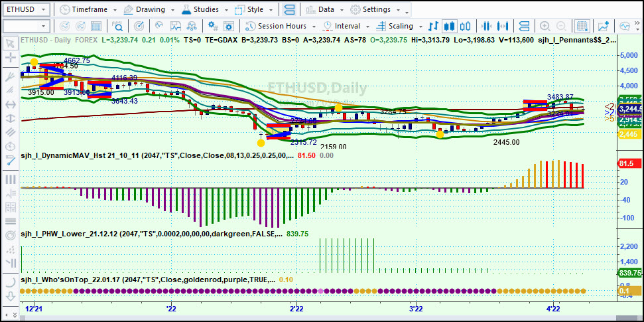
Task: Open the Settings menu
Action: [375, 9]
